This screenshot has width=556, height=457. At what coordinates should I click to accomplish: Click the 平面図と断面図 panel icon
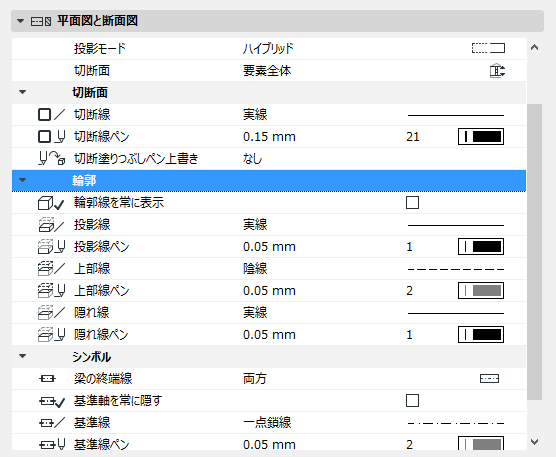tap(41, 22)
